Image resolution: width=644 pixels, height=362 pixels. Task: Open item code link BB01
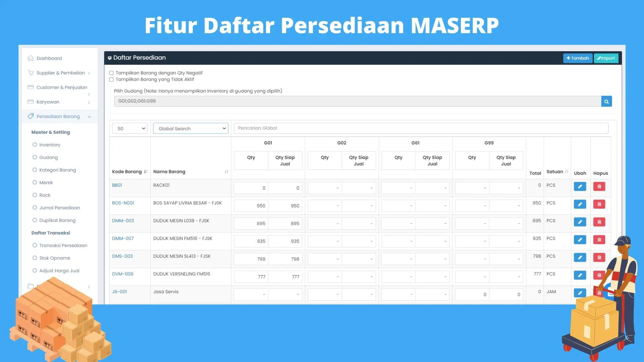[x=117, y=185]
